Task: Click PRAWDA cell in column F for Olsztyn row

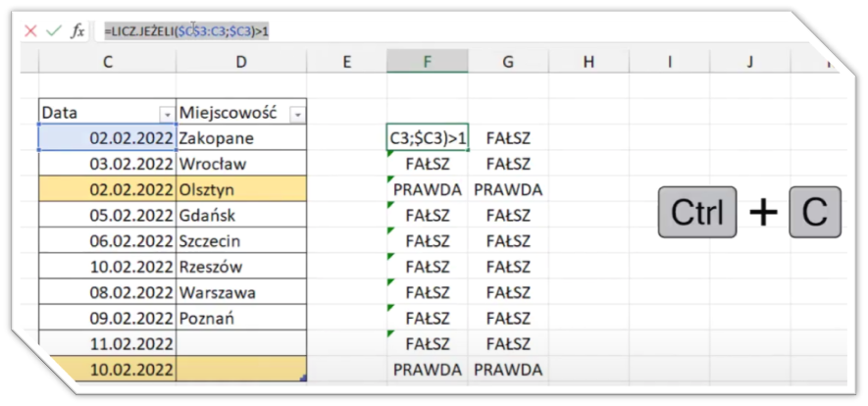Action: pos(427,190)
